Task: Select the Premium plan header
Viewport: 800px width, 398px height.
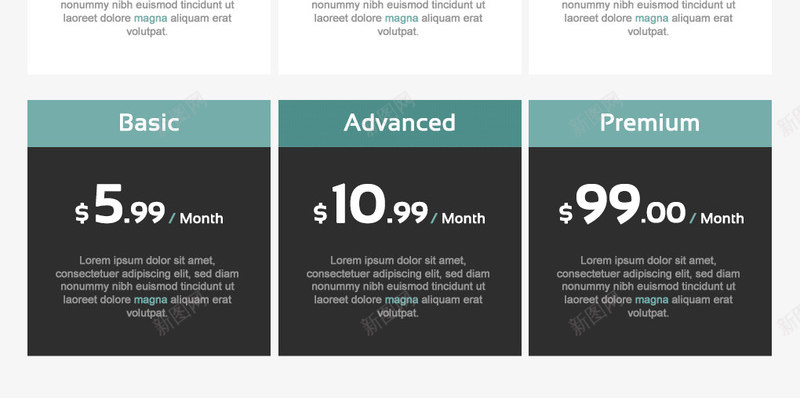Action: coord(650,123)
